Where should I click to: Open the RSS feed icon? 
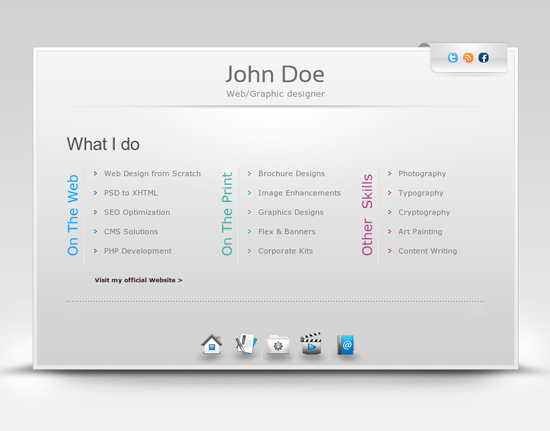coord(468,58)
